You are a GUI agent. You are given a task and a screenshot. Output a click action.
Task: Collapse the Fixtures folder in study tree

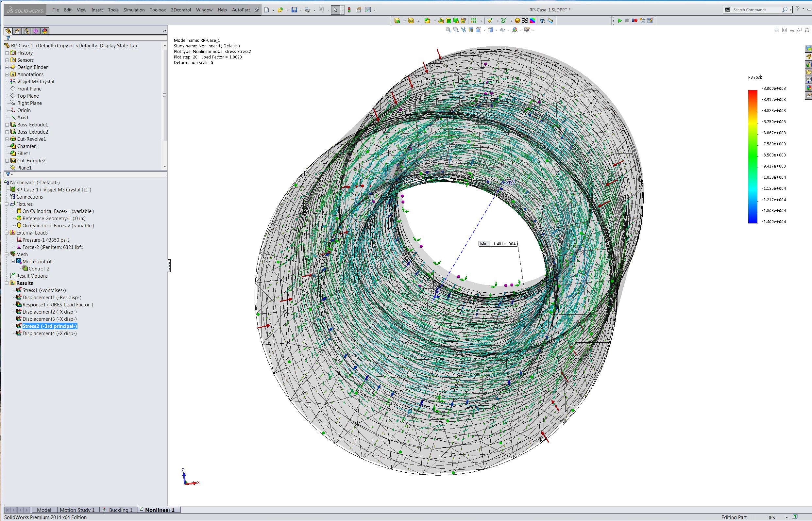pos(7,204)
